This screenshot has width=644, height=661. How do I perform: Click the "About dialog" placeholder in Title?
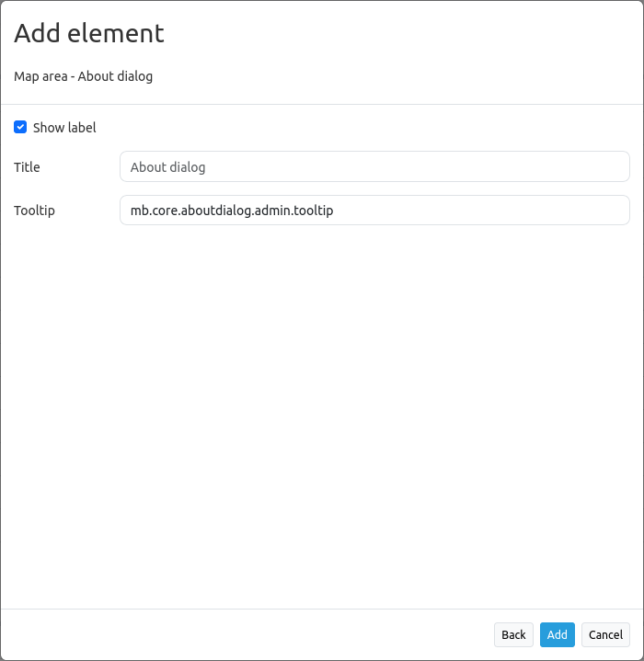coord(167,167)
